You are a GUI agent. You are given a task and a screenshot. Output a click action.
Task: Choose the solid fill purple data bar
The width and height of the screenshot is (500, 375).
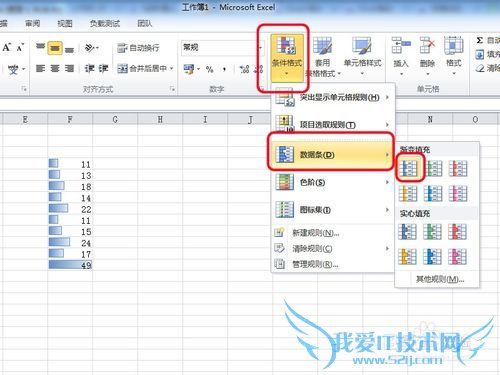click(457, 257)
